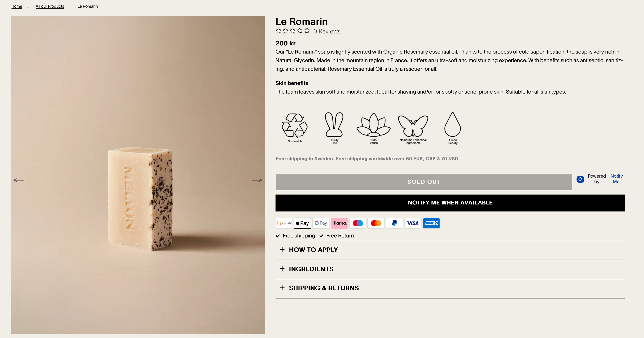Click the next image right arrow
Image resolution: width=644 pixels, height=338 pixels.
coord(257,180)
